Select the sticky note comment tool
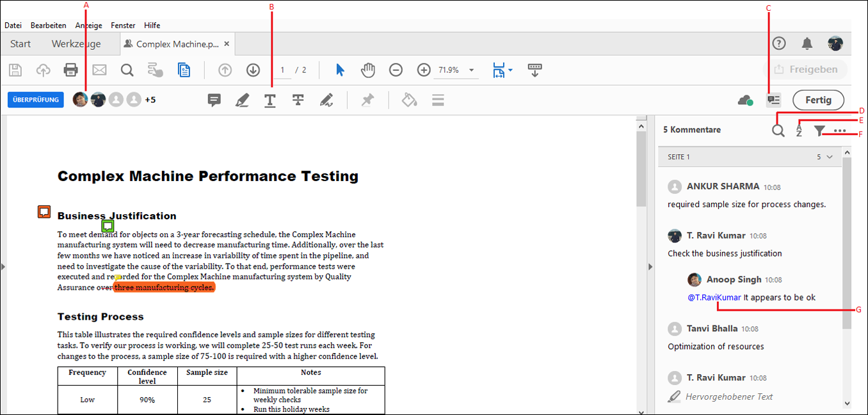This screenshot has width=868, height=415. pos(214,100)
